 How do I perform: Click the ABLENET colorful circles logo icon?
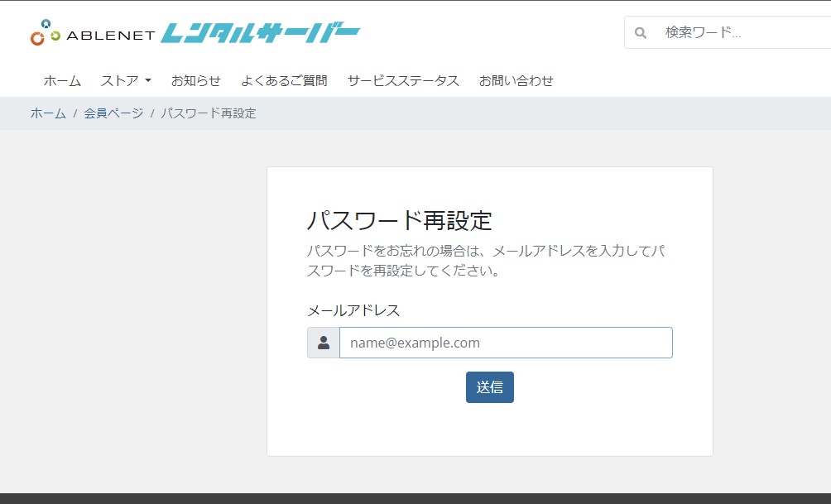point(45,33)
